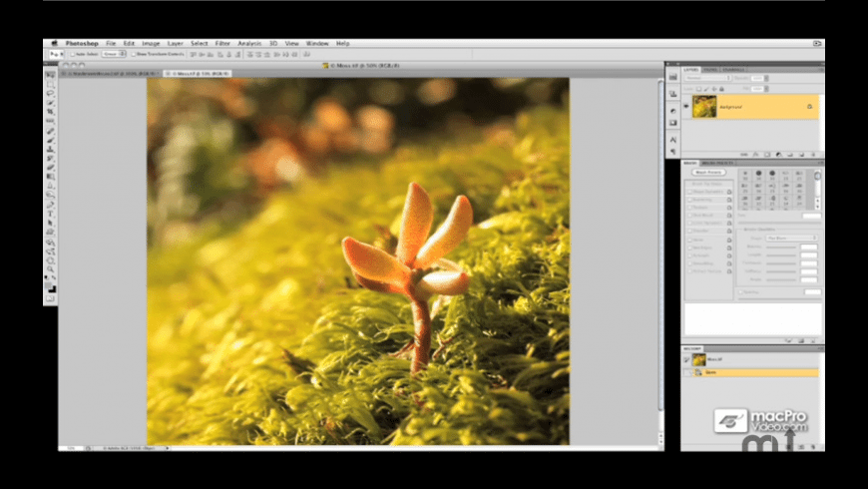Click the foreground color swatch in the toolbox
Image resolution: width=868 pixels, height=489 pixels.
point(50,283)
